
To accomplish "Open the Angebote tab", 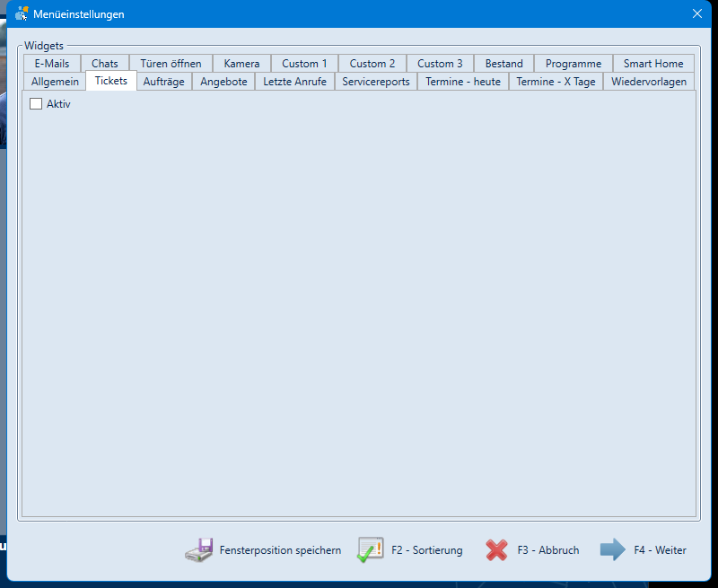I will [x=223, y=82].
